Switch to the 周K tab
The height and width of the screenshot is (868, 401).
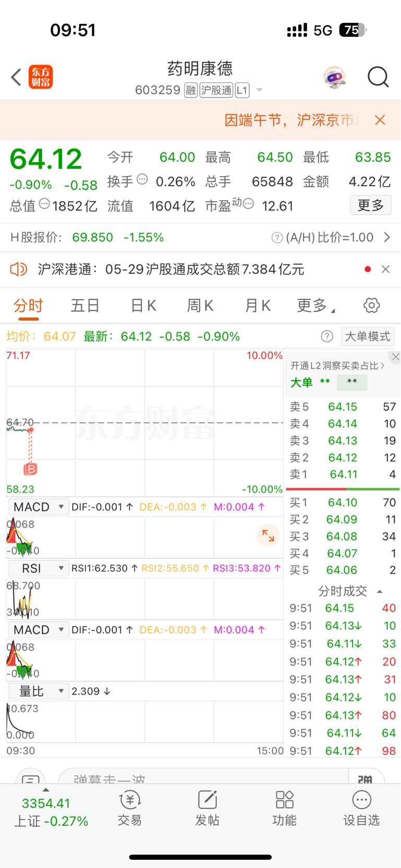click(x=200, y=305)
